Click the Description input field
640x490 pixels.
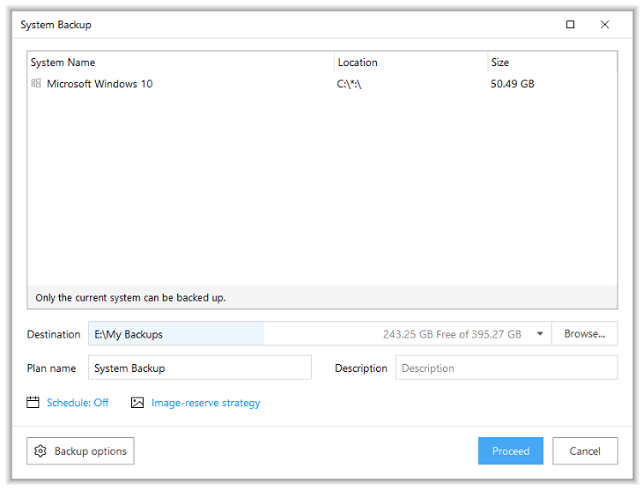[x=506, y=368]
